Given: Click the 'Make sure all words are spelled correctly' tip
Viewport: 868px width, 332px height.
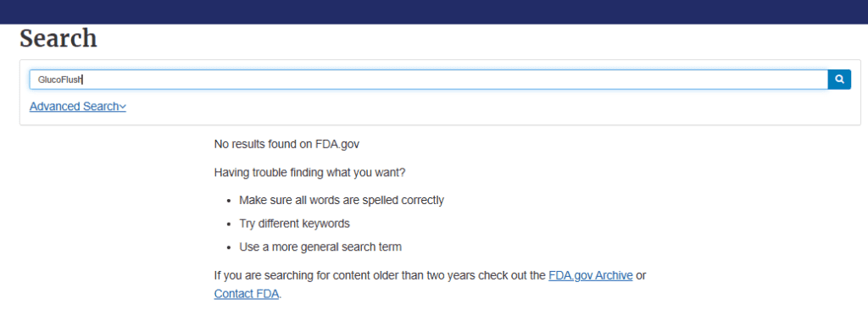Looking at the screenshot, I should (342, 201).
